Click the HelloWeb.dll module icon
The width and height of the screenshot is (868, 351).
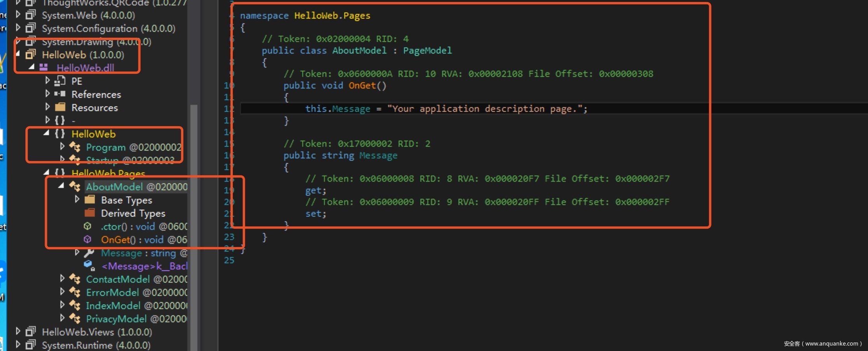[x=44, y=68]
